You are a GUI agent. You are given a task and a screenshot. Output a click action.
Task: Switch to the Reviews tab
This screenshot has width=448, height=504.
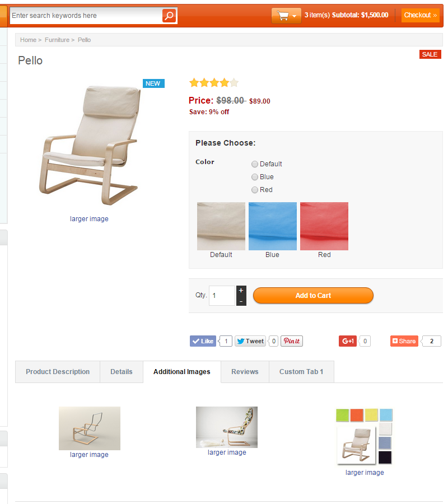pos(244,371)
